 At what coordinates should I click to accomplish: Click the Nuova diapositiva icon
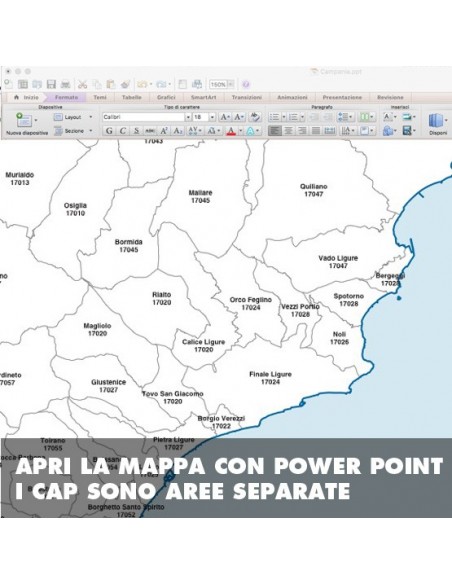[24, 120]
